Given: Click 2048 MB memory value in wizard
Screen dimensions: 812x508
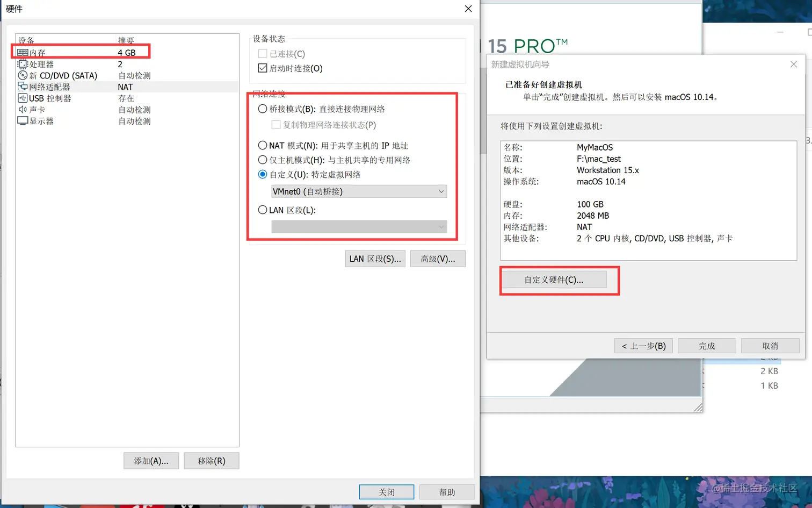Looking at the screenshot, I should point(593,216).
